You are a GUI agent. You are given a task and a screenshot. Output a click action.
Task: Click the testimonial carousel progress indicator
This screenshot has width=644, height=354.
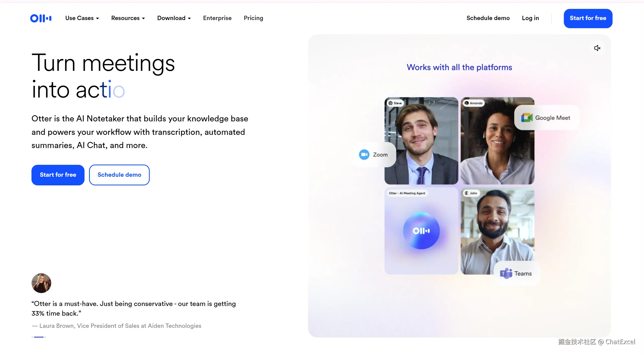(x=39, y=337)
